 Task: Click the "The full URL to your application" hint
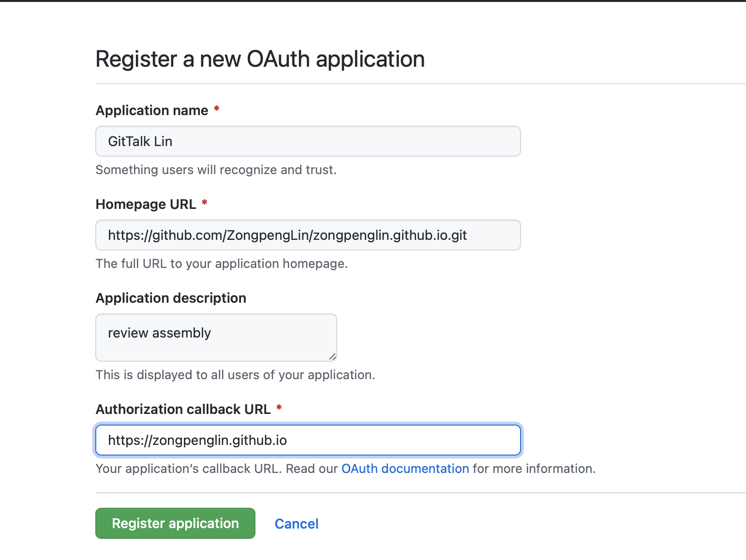click(x=222, y=264)
